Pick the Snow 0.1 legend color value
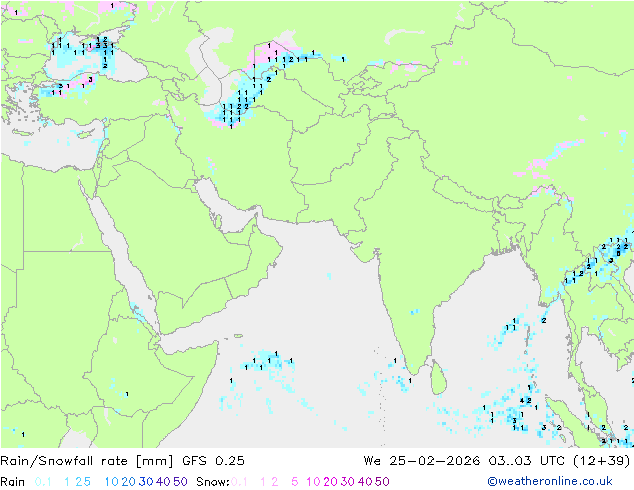634x490 pixels. (x=239, y=482)
